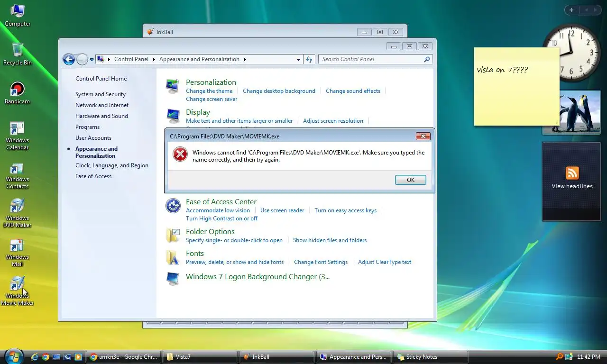607x364 pixels.
Task: Select Programs in sidebar
Action: point(87,127)
